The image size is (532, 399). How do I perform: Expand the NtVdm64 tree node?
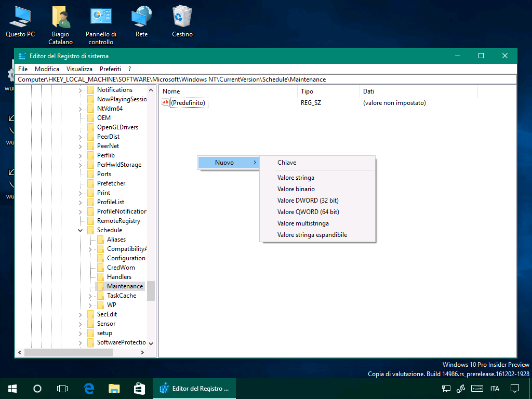(81, 109)
